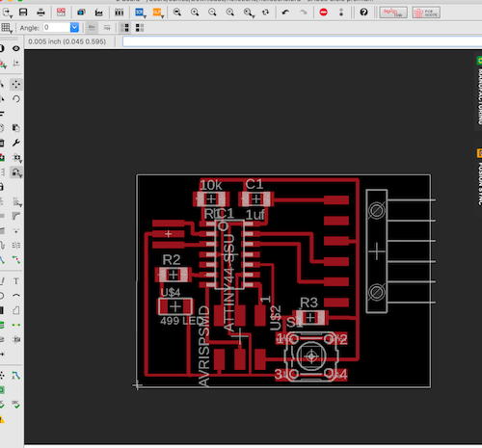Open the Autorouter tool

point(15,375)
